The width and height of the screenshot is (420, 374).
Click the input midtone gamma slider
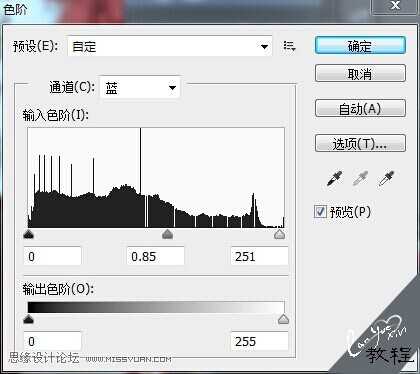[x=167, y=234]
